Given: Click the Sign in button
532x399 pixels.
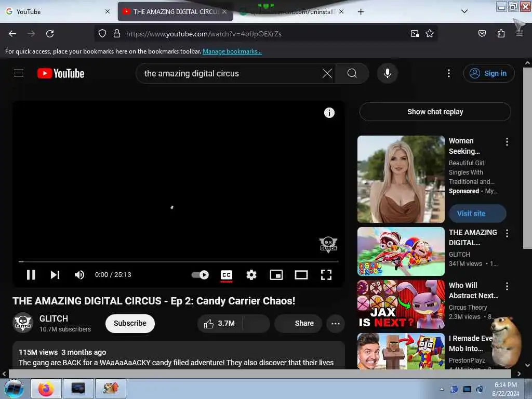Looking at the screenshot, I should pyautogui.click(x=489, y=73).
